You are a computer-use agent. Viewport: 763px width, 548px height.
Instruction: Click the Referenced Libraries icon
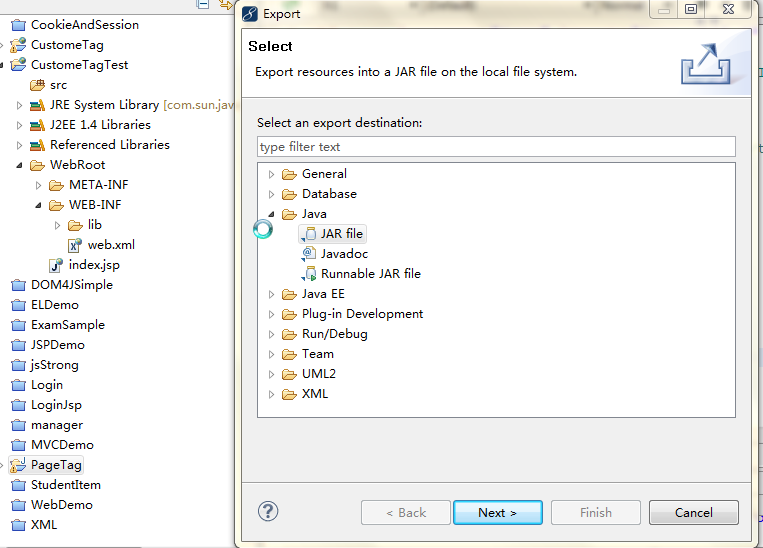37,145
